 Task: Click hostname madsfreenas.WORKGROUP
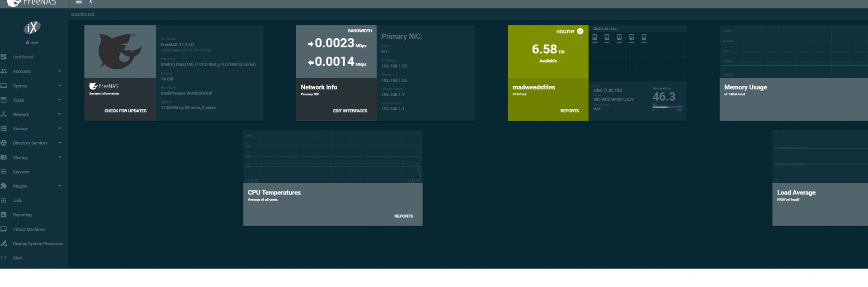[187, 93]
